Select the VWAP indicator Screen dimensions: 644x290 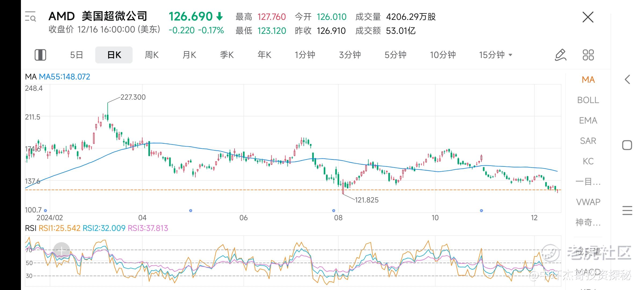pyautogui.click(x=588, y=202)
